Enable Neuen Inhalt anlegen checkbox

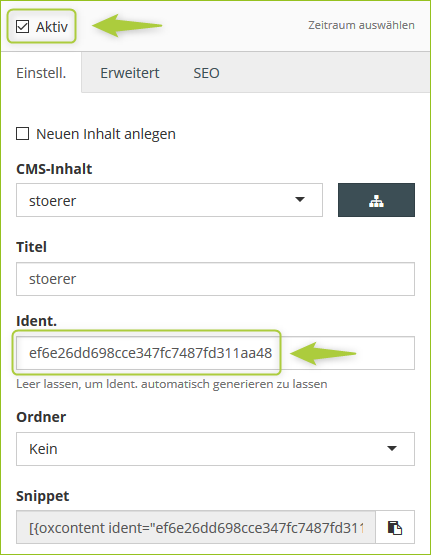pos(23,134)
